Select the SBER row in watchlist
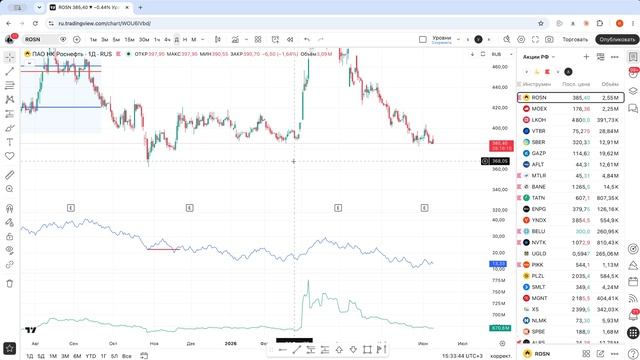The height and width of the screenshot is (360, 640). (x=571, y=142)
